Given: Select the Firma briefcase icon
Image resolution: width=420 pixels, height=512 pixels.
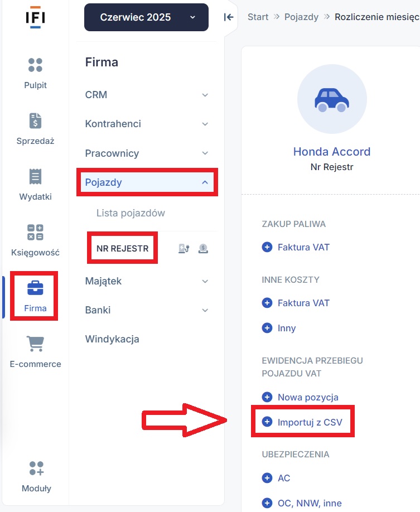Looking at the screenshot, I should click(x=35, y=288).
